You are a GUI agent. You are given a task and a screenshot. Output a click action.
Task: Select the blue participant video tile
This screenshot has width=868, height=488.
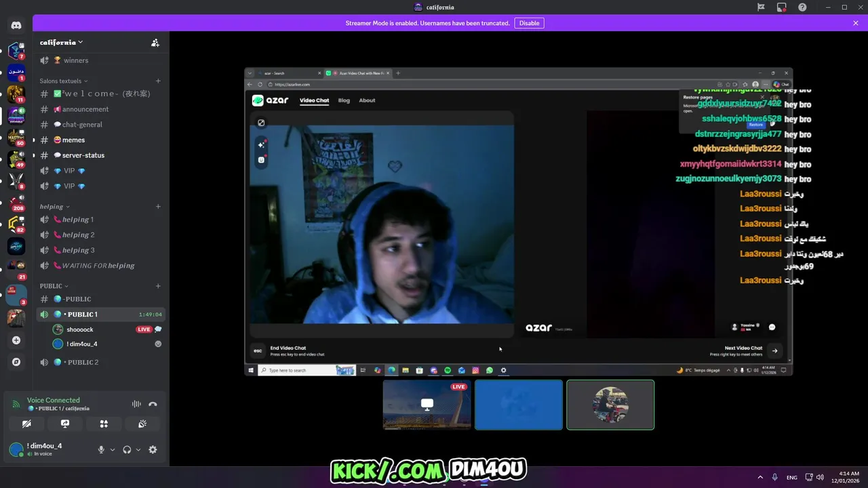[519, 405]
